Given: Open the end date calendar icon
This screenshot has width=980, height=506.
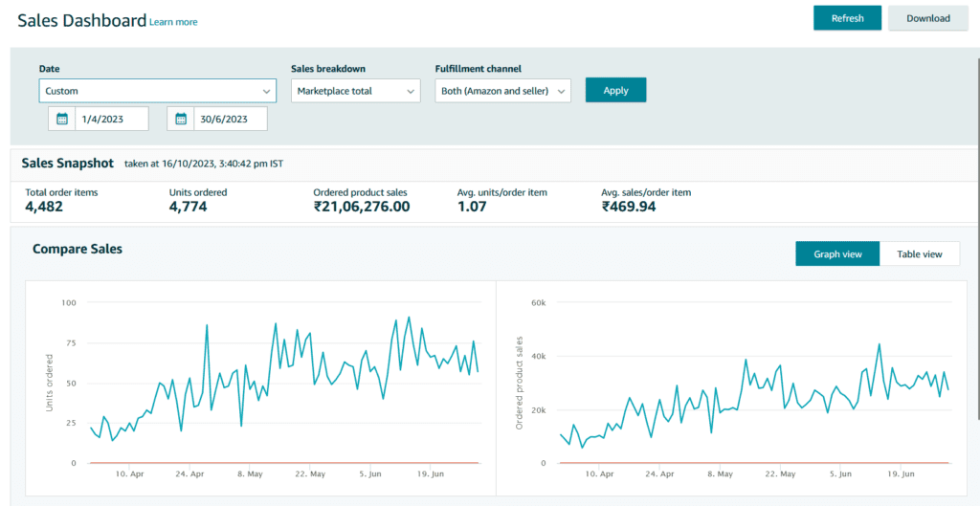Looking at the screenshot, I should [181, 119].
